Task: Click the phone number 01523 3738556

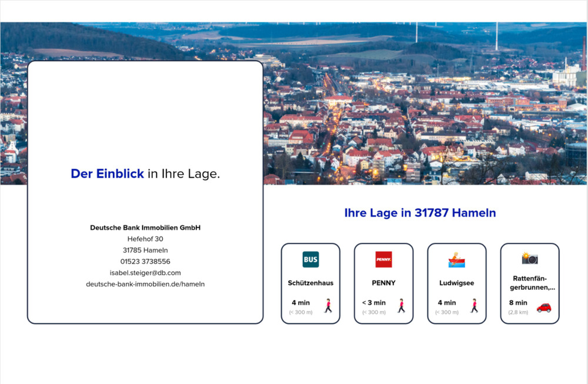Action: tap(145, 262)
